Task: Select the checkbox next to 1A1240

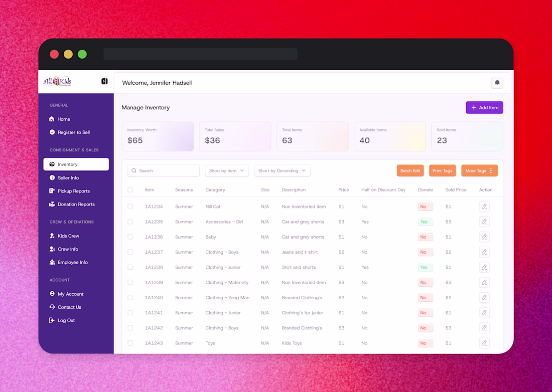Action: coord(130,297)
